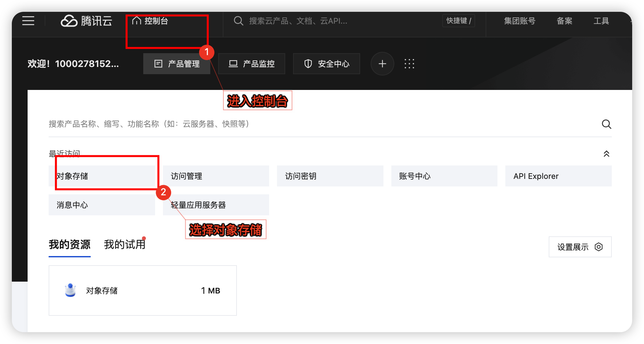The height and width of the screenshot is (344, 644).
Task: Open the hamburger navigation menu
Action: pos(28,21)
